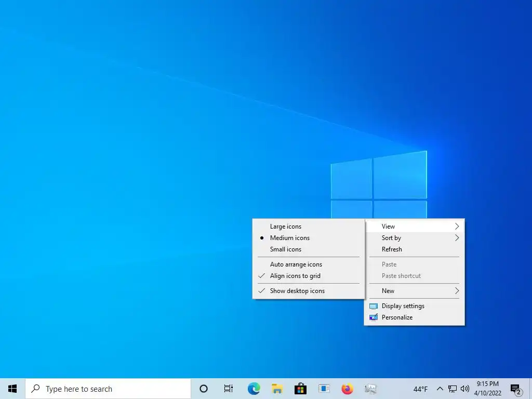Toggle Align icons to grid
532x399 pixels.
point(309,276)
